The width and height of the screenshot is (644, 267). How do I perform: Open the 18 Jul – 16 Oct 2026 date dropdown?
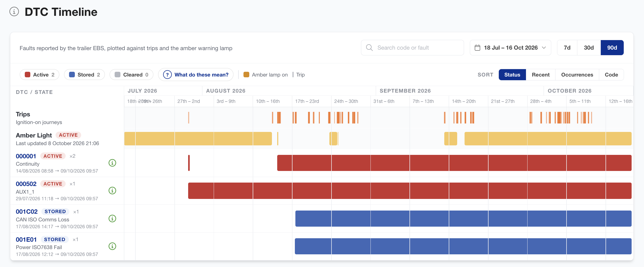coord(510,48)
